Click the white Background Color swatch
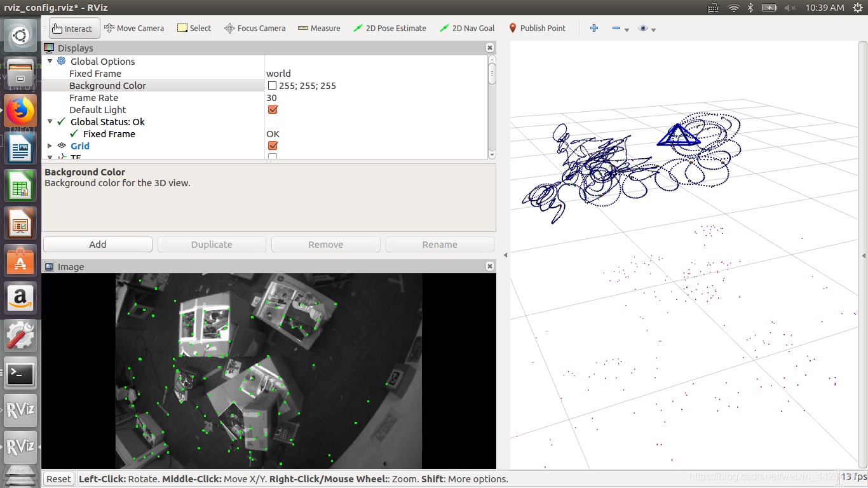Screen dimensions: 868x488 click(272, 85)
